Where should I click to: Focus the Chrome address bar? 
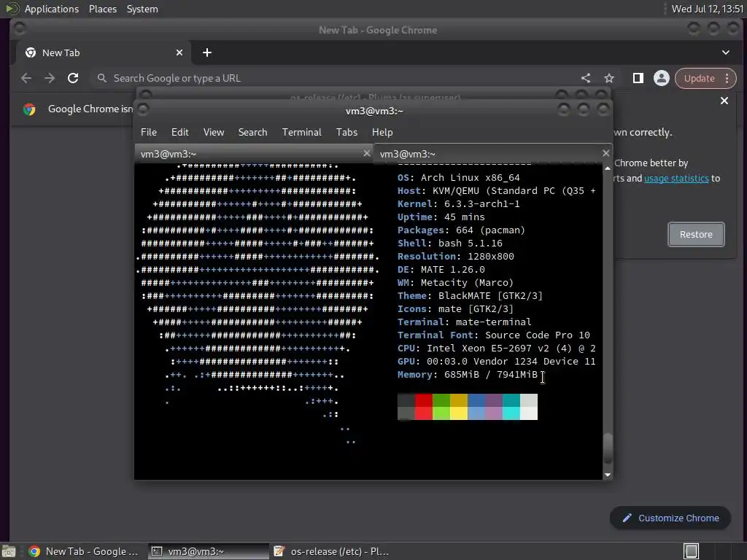click(x=333, y=78)
